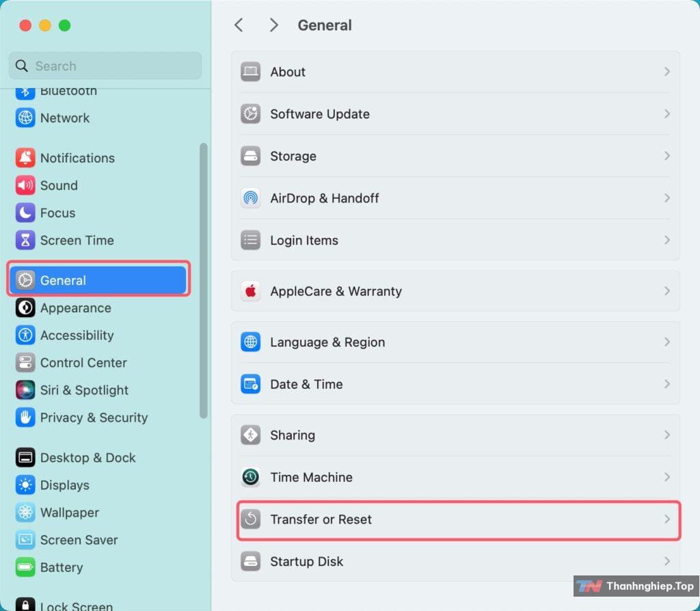Screen dimensions: 700x611
Task: Click the search magnifying glass icon
Action: click(x=21, y=66)
